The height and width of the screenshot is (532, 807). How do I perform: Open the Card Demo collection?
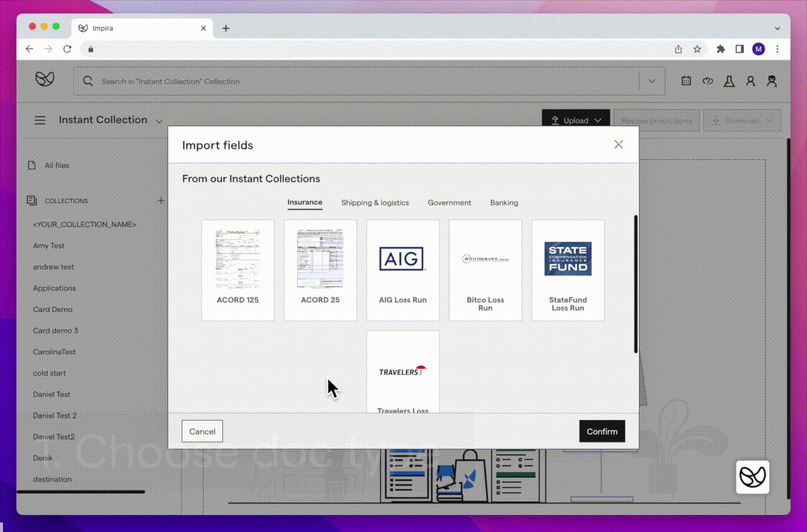(x=53, y=309)
